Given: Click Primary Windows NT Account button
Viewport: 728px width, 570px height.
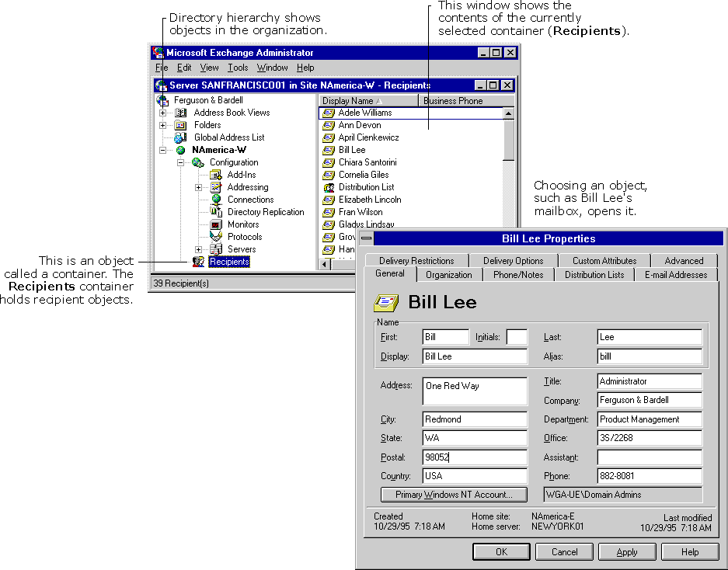Looking at the screenshot, I should 454,495.
